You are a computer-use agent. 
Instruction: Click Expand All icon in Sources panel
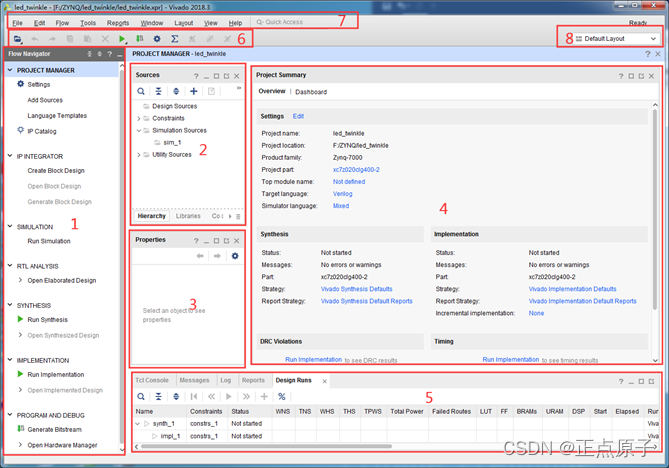click(x=176, y=91)
